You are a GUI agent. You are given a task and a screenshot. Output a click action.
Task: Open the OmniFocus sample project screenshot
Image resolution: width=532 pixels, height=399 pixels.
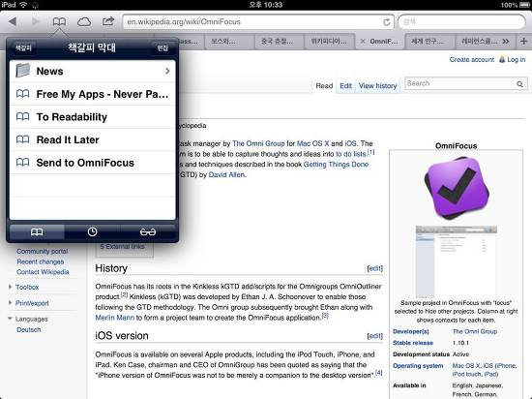point(457,261)
